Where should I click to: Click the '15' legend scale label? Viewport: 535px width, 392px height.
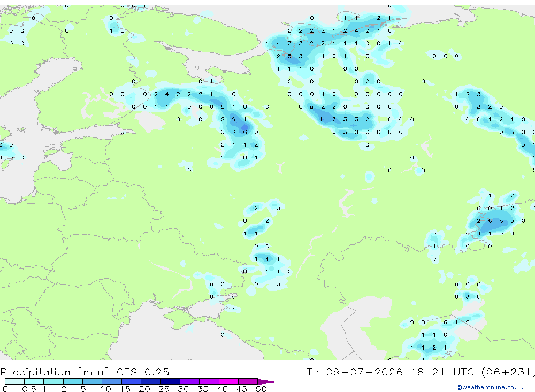click(x=125, y=389)
